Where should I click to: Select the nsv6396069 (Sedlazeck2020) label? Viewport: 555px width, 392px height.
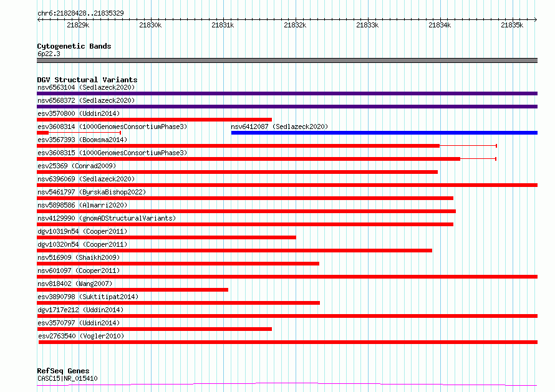click(86, 179)
